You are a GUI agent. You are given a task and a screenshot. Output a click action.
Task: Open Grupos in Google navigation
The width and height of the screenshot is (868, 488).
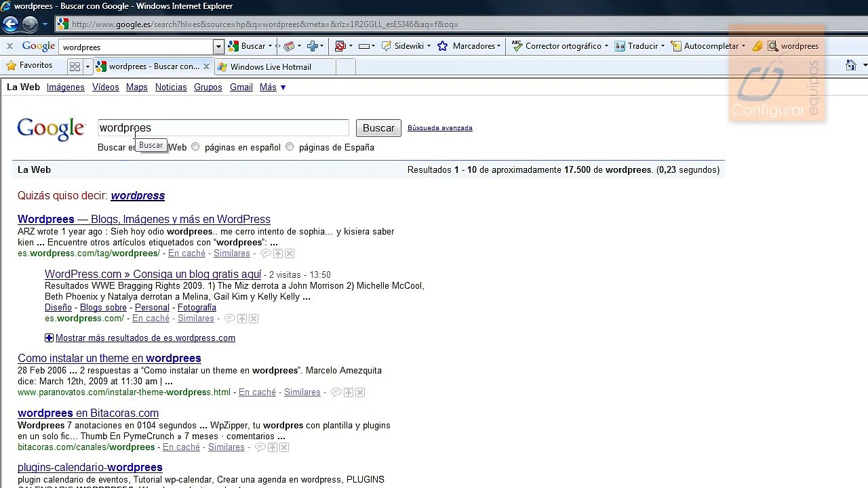click(x=208, y=87)
